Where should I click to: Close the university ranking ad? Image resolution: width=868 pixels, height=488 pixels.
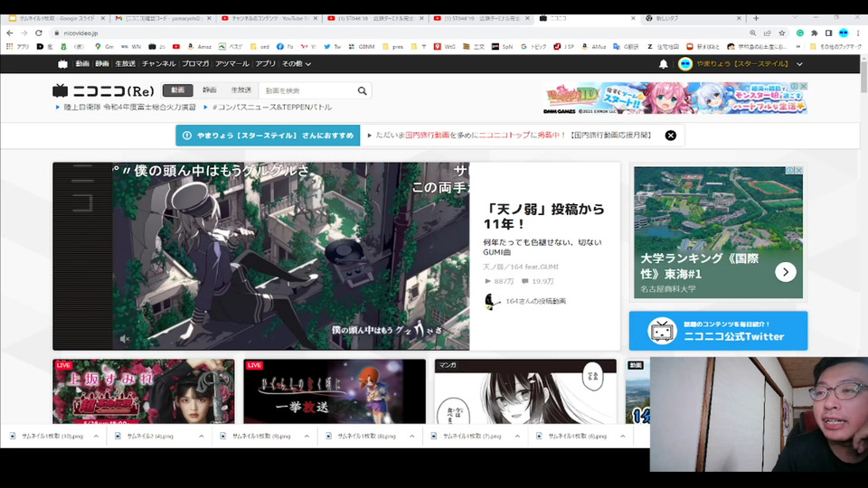tap(798, 171)
